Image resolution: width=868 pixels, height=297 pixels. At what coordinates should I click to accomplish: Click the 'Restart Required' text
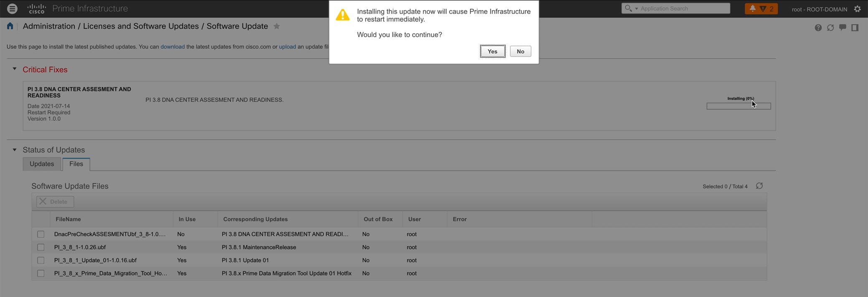(49, 113)
